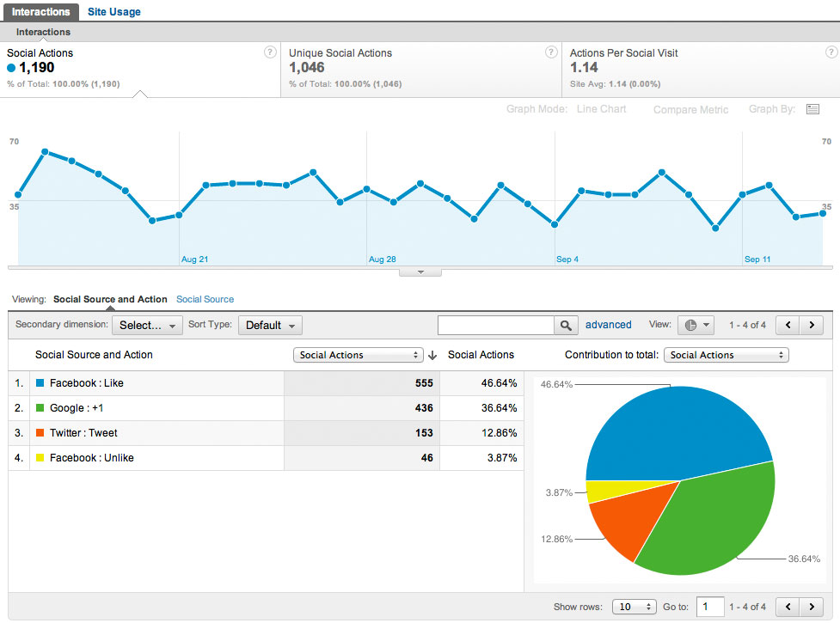Click the 436 value cell
This screenshot has width=840, height=623.
click(362, 408)
